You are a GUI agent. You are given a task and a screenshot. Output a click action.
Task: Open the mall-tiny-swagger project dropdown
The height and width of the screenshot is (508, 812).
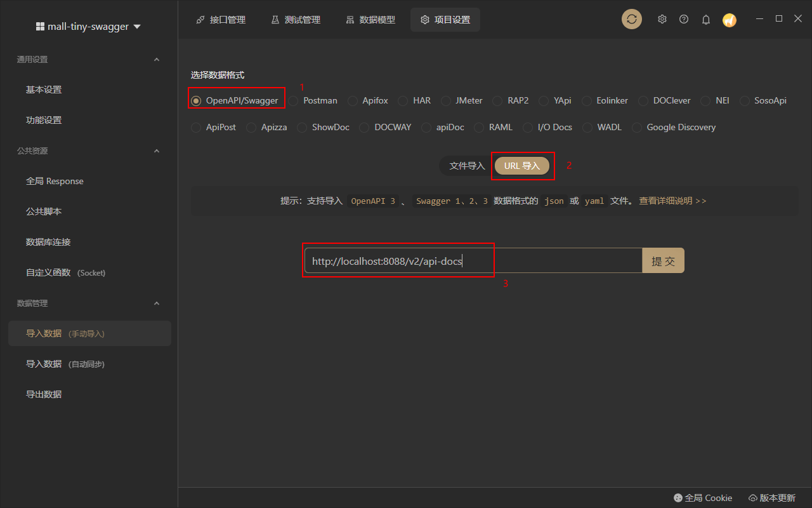click(x=88, y=26)
